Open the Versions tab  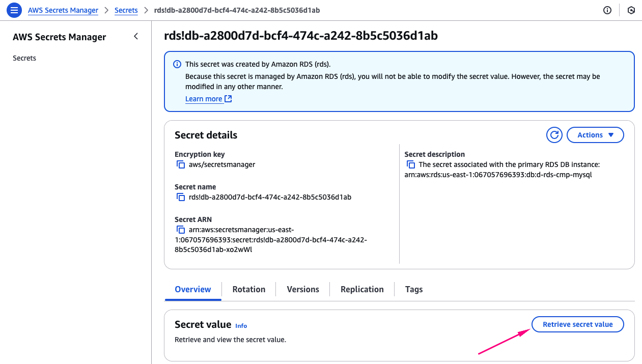(x=303, y=289)
